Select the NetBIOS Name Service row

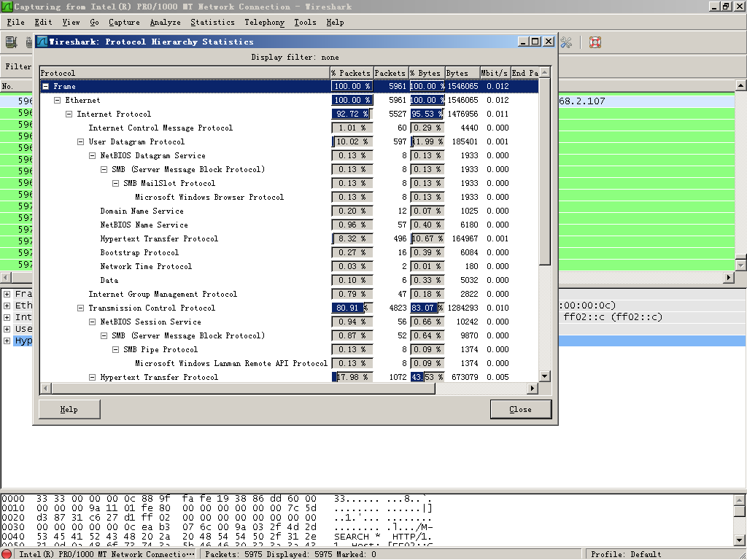click(289, 225)
